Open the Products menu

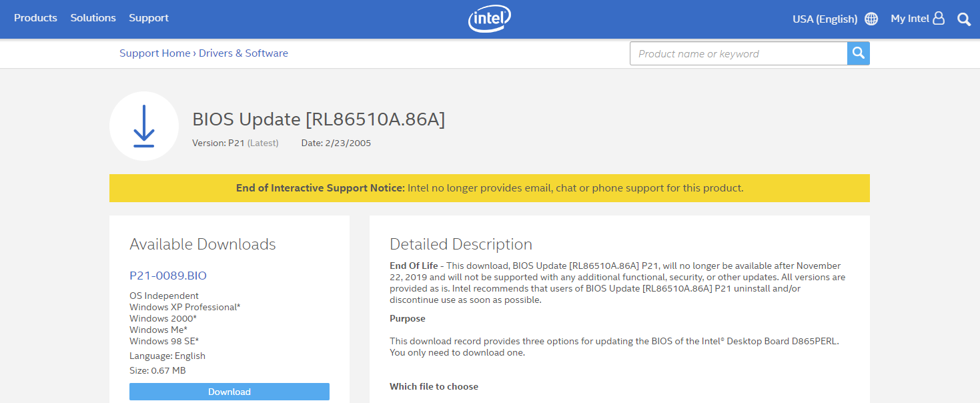click(x=35, y=18)
